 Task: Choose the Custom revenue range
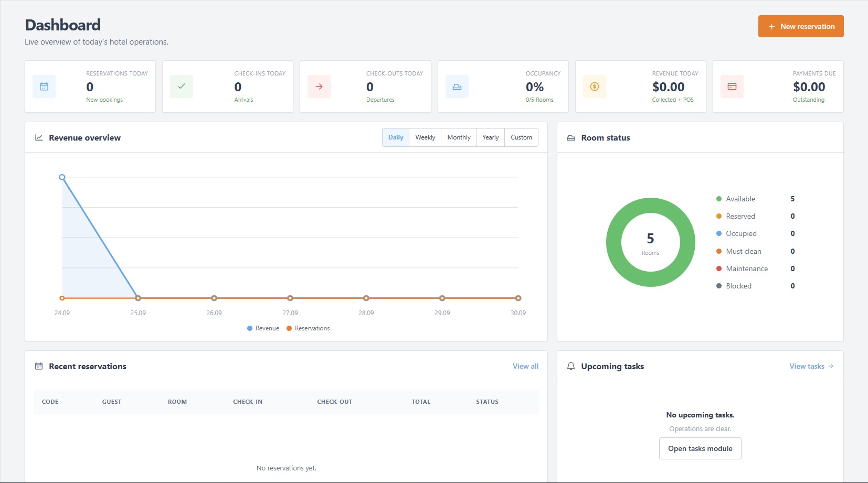click(522, 137)
